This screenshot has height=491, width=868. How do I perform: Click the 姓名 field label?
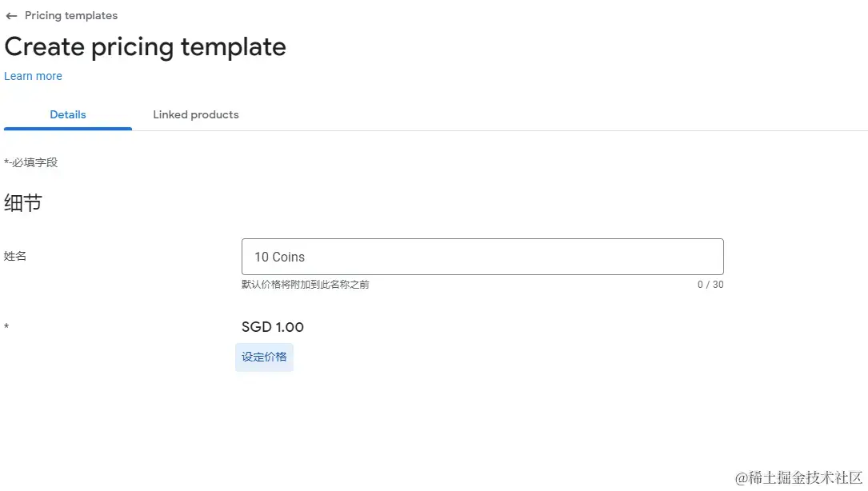coord(15,256)
